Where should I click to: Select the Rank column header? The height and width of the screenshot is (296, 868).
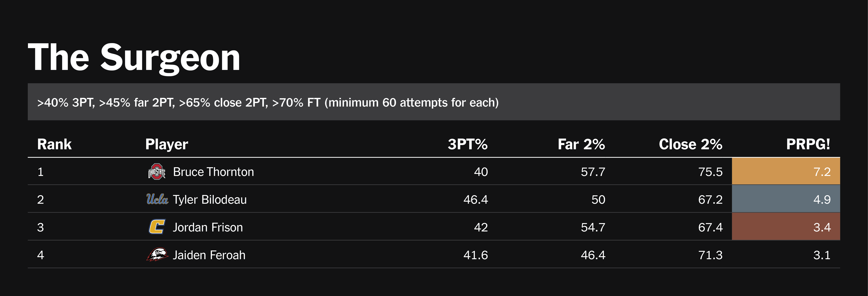click(x=54, y=144)
